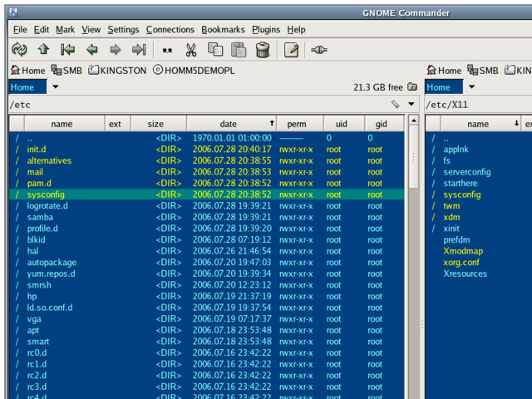Jump to the oldest directory in history

(x=67, y=50)
